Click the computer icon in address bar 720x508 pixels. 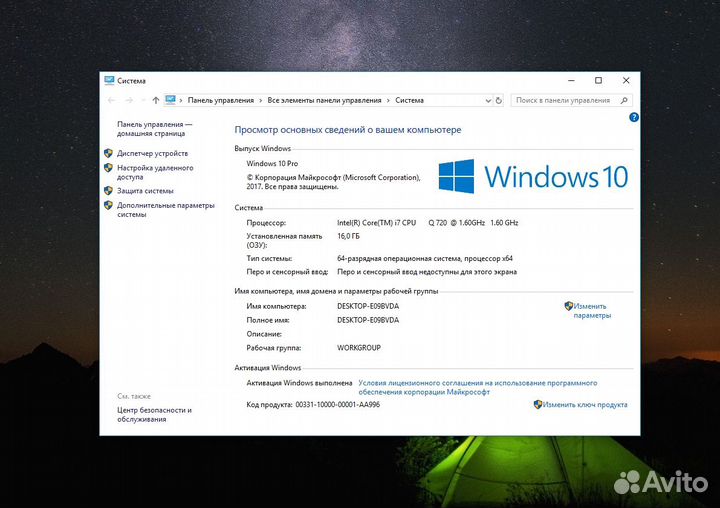point(170,100)
